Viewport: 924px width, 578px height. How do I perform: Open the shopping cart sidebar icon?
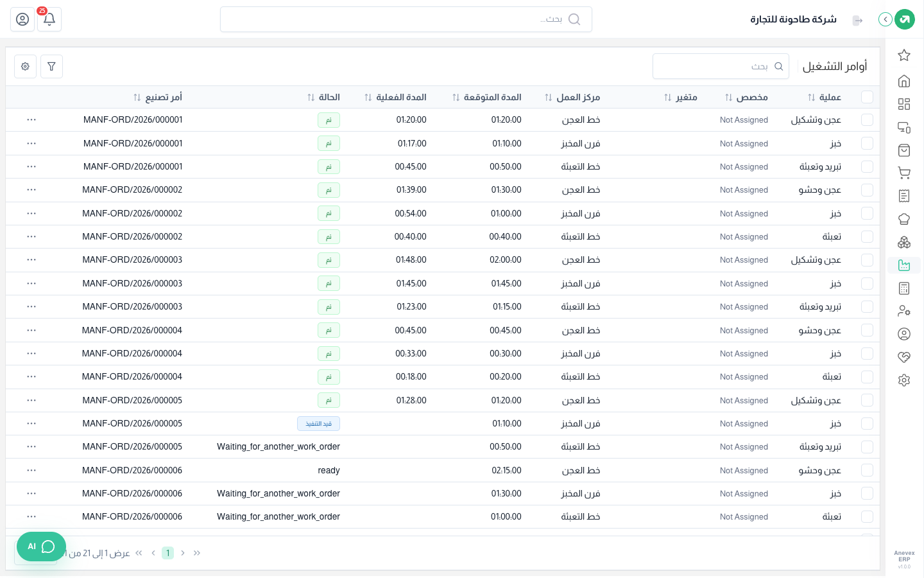tap(904, 173)
